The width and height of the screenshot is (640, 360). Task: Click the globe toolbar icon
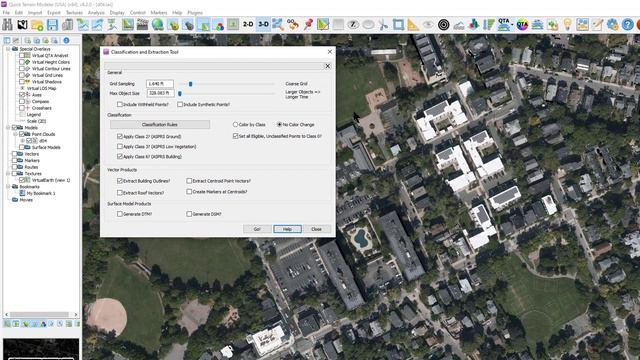(158, 25)
